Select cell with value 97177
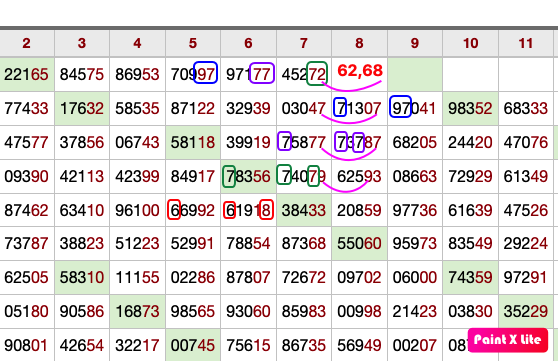The image size is (558, 361). 248,74
